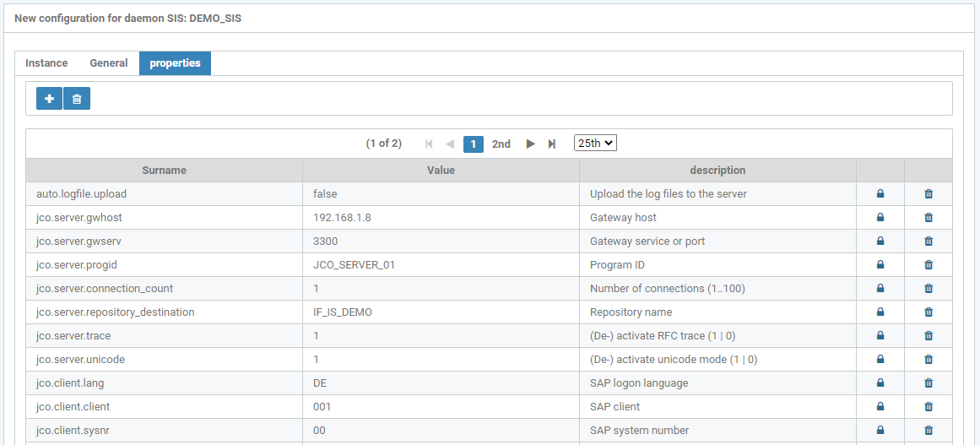Select the properties tab
Viewport: 980px width, 445px height.
coord(175,63)
